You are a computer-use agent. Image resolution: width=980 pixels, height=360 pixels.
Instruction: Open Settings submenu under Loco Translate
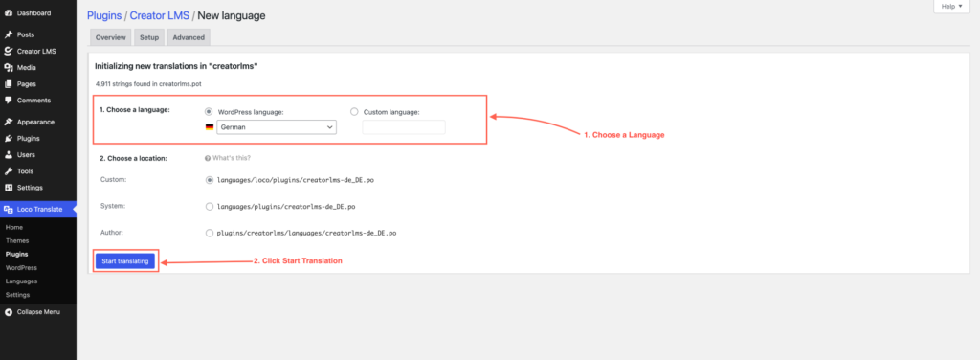click(17, 294)
